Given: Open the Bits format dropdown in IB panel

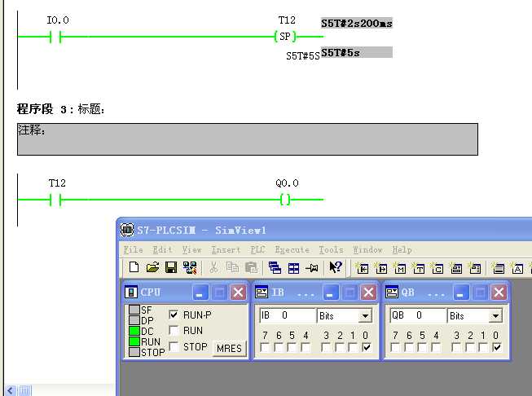Looking at the screenshot, I should tap(364, 315).
